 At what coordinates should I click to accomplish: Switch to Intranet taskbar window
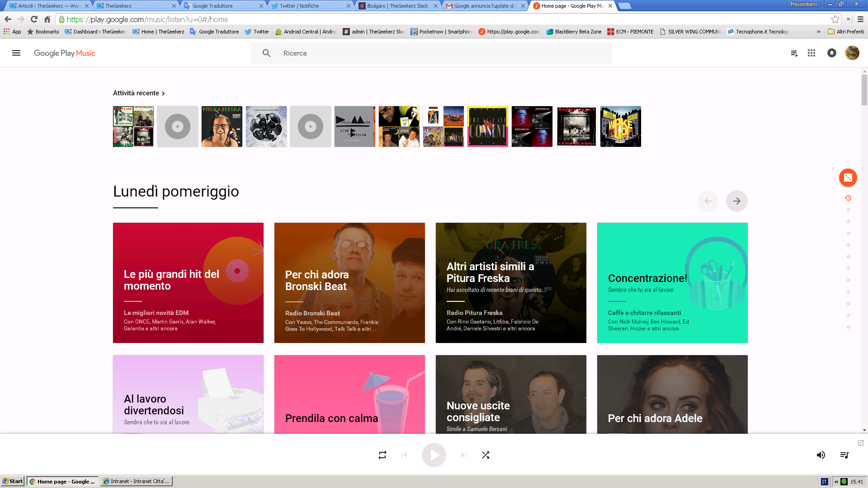[x=137, y=481]
